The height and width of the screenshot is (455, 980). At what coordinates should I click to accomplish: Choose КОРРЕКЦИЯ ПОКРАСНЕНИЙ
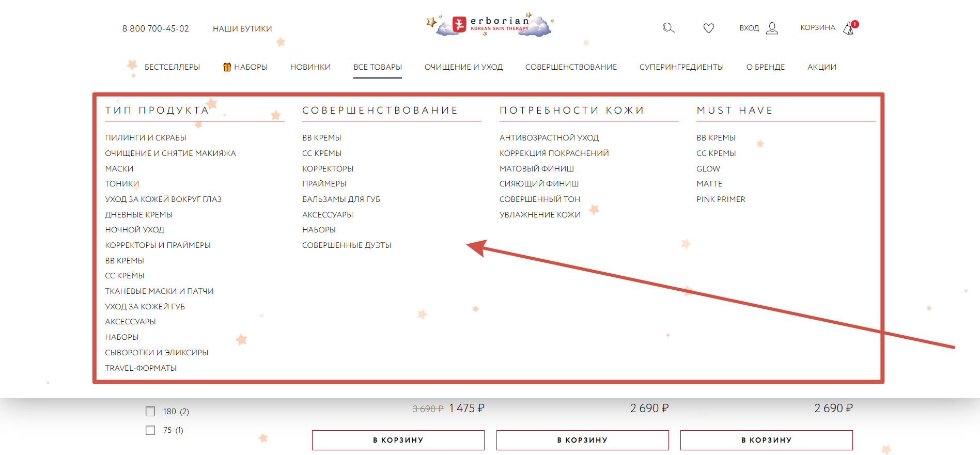[554, 153]
